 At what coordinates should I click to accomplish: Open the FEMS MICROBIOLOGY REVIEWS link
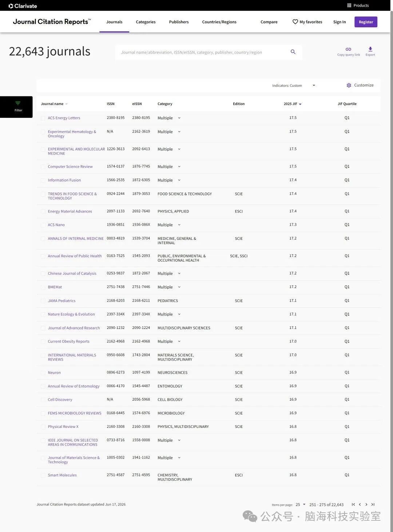pyautogui.click(x=75, y=413)
